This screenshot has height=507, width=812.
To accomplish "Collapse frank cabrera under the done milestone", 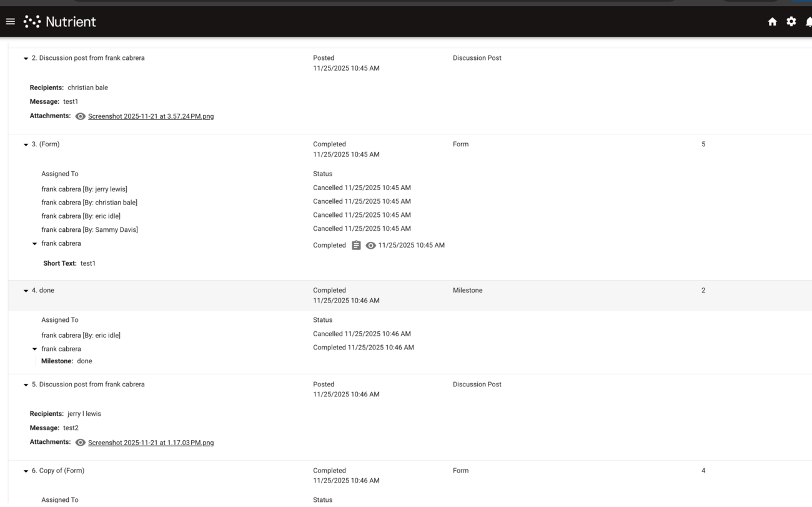I will pyautogui.click(x=35, y=348).
